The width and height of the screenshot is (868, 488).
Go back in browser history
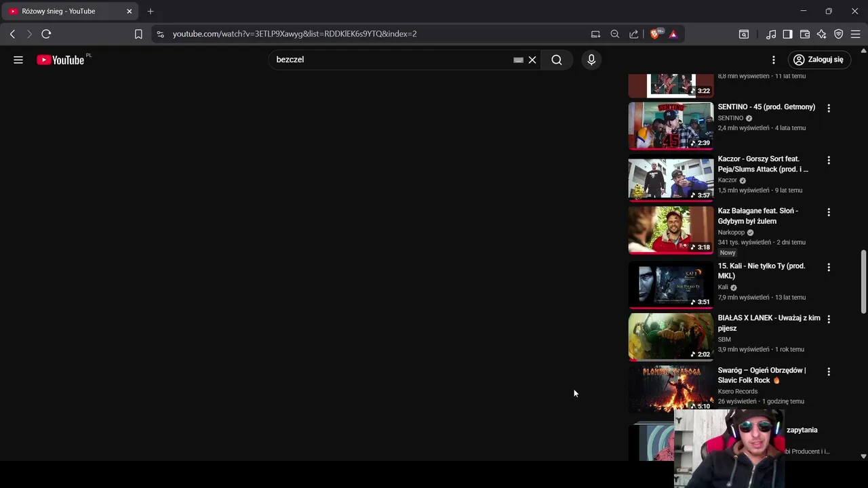(x=12, y=34)
